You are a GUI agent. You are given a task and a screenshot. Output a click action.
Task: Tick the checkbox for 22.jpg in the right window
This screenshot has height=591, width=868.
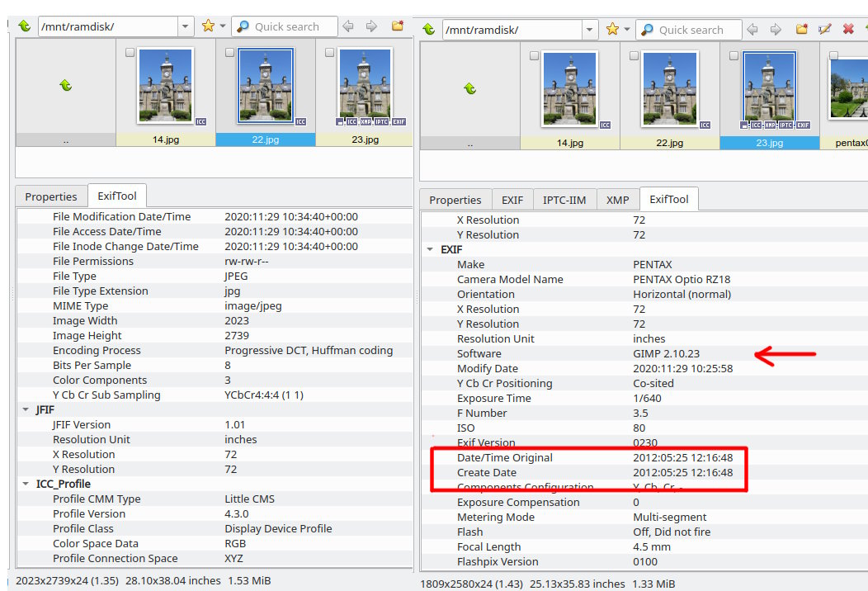click(634, 56)
